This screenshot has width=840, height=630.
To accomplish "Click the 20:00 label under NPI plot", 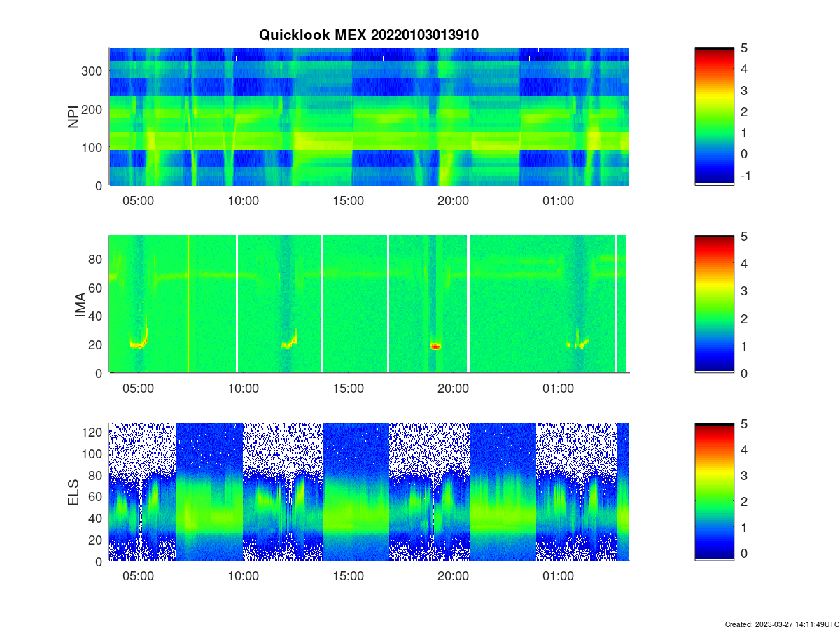I will [454, 200].
